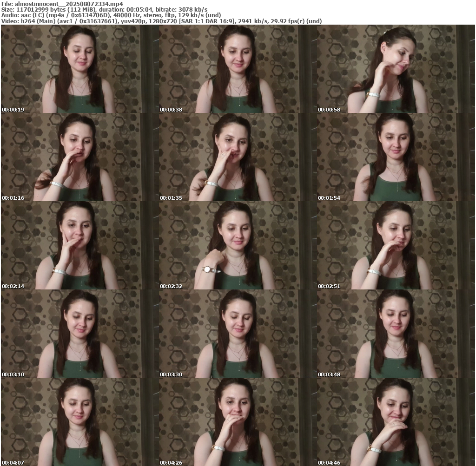Click the frame marked 00:02:51

(396, 245)
